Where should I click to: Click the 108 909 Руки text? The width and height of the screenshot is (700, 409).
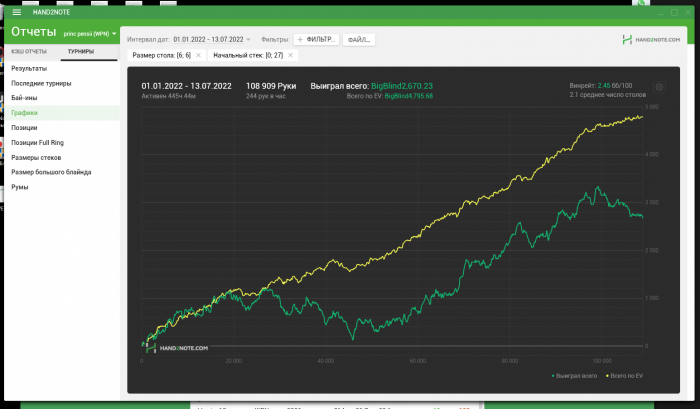coord(271,86)
